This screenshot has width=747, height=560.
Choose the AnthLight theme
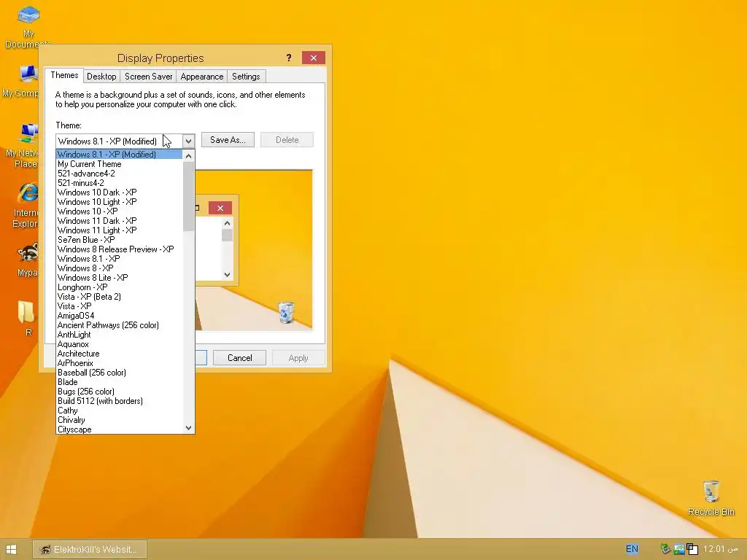(x=119, y=335)
